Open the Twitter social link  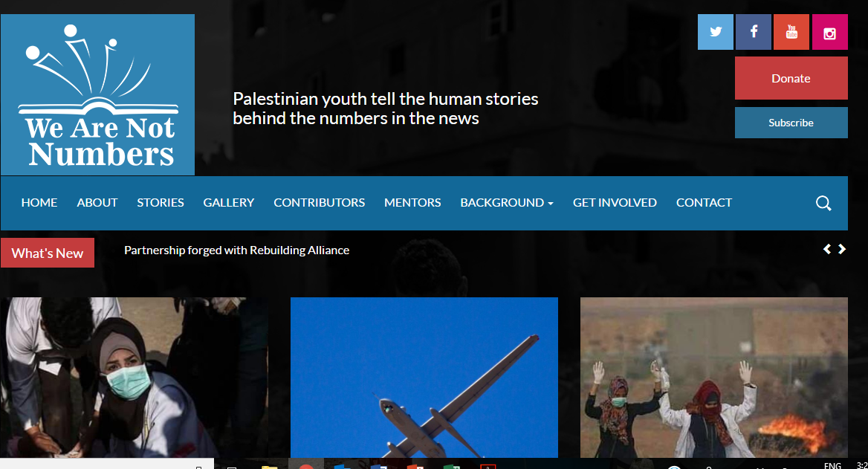tap(715, 32)
